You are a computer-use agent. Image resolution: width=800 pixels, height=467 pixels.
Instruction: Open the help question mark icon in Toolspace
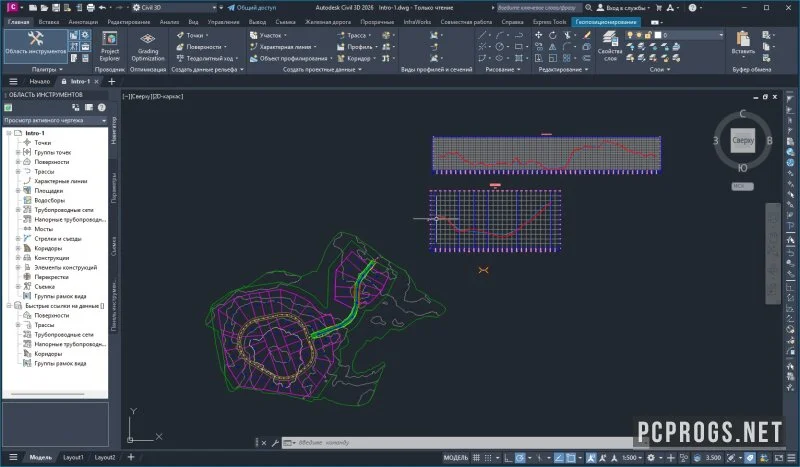(102, 107)
